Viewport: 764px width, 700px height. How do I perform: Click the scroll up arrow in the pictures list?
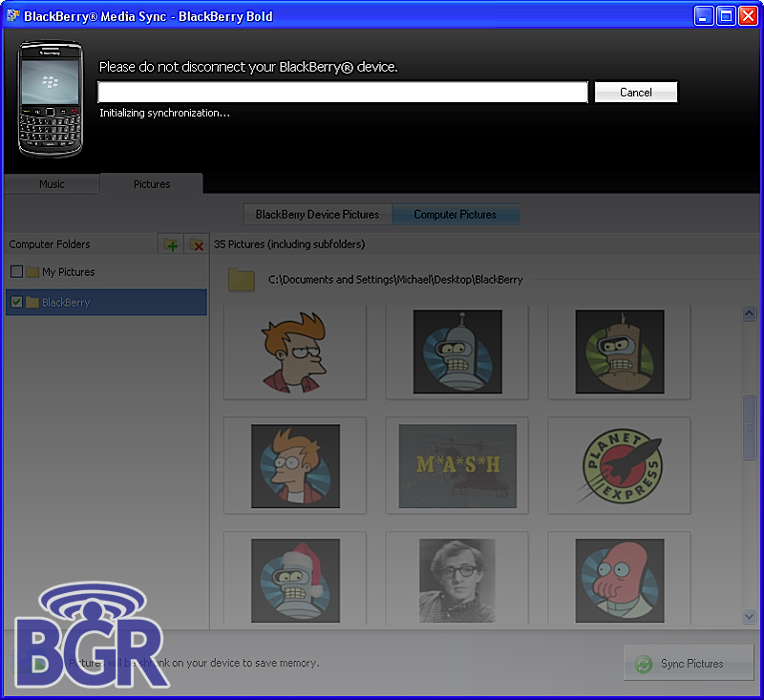(x=749, y=312)
